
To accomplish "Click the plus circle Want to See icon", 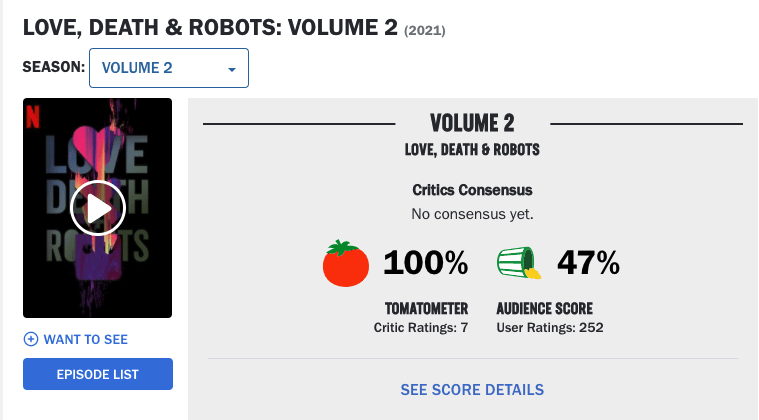I will [x=30, y=339].
